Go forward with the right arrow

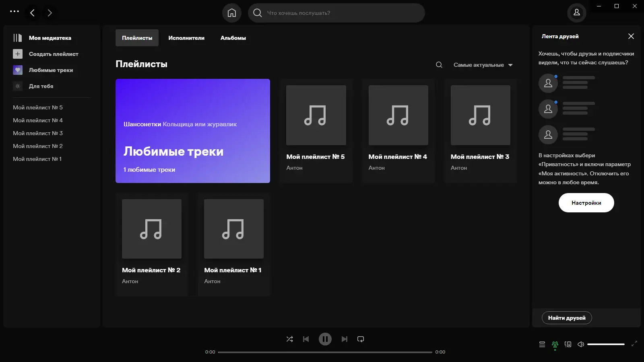pyautogui.click(x=50, y=13)
